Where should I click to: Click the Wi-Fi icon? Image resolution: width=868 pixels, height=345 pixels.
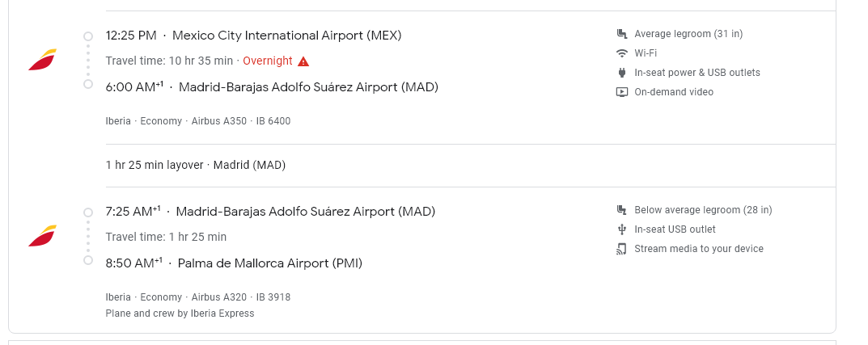tap(621, 53)
